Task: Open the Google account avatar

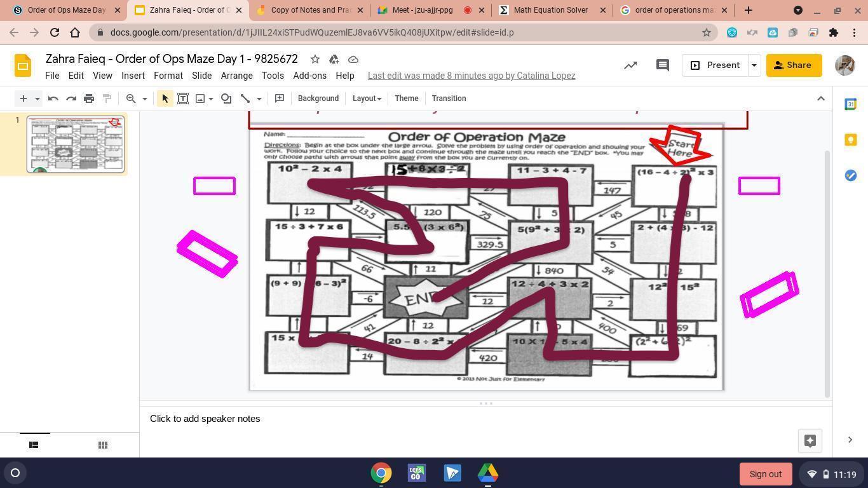Action: click(844, 65)
